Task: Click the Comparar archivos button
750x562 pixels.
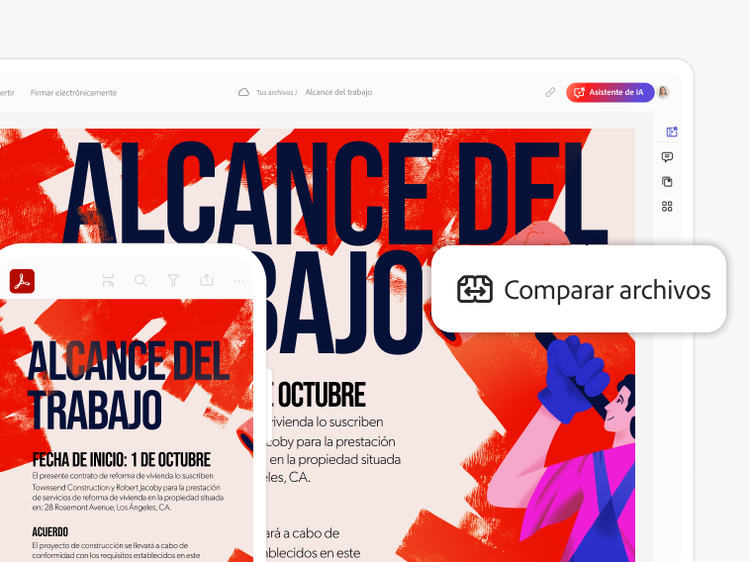Action: pyautogui.click(x=579, y=289)
